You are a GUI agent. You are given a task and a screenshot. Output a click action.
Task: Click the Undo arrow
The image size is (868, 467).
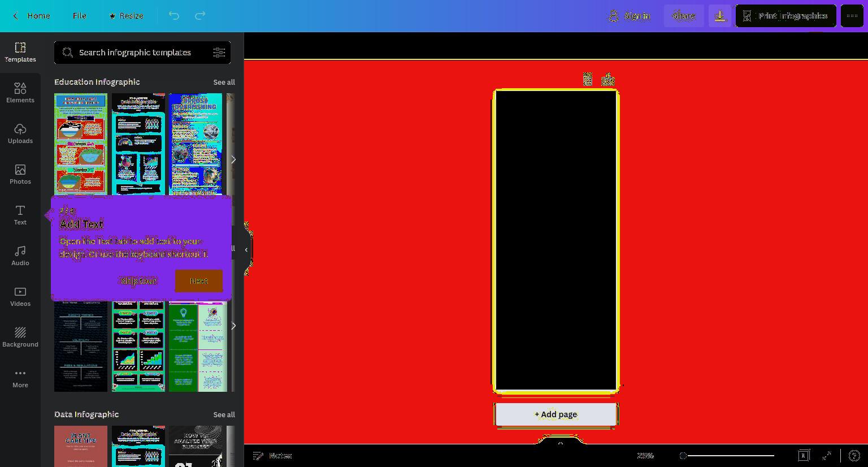point(174,16)
